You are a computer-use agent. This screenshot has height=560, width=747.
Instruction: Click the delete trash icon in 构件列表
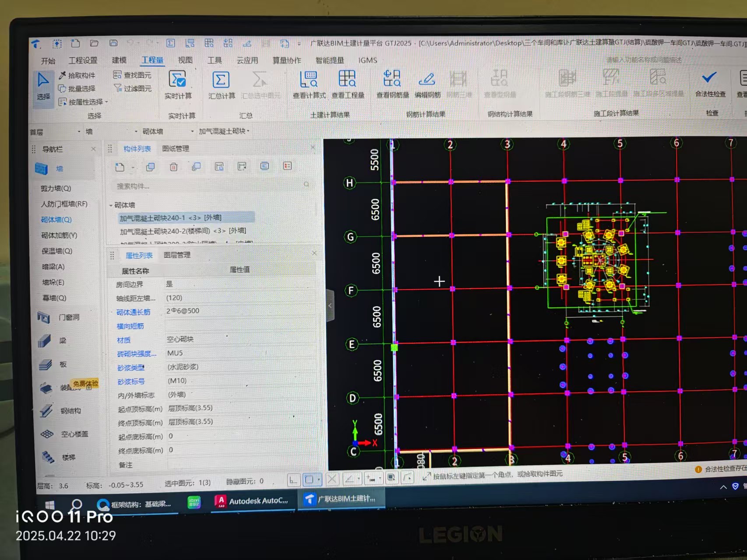pos(173,167)
